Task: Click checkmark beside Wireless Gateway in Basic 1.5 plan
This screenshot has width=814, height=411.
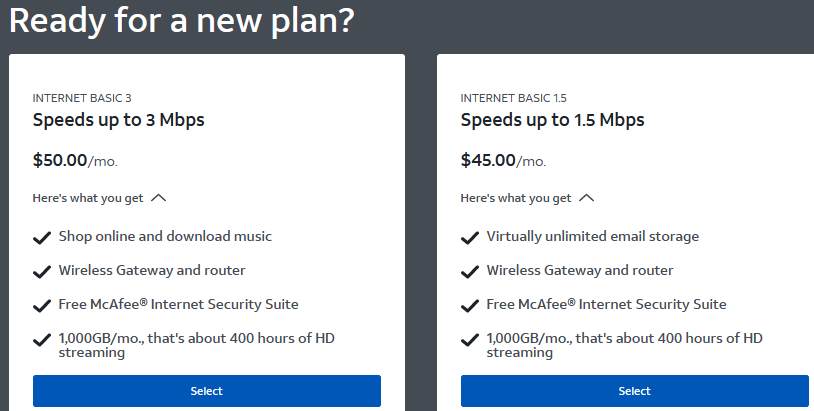Action: click(470, 271)
